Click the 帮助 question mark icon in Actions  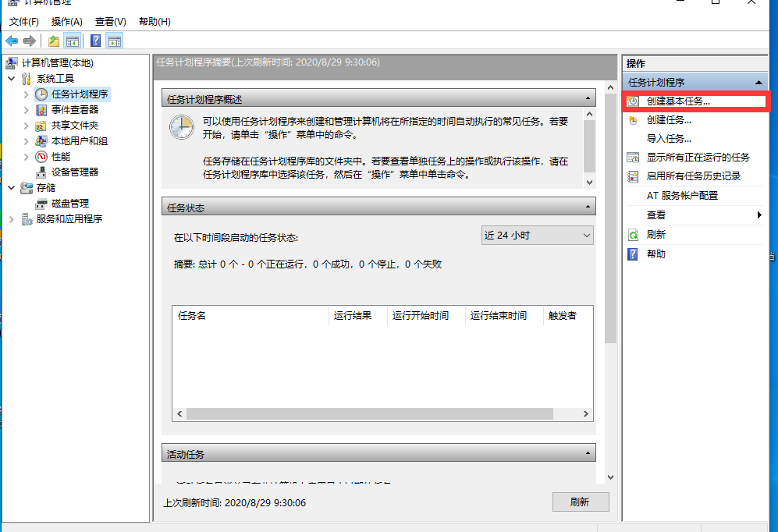[x=632, y=254]
